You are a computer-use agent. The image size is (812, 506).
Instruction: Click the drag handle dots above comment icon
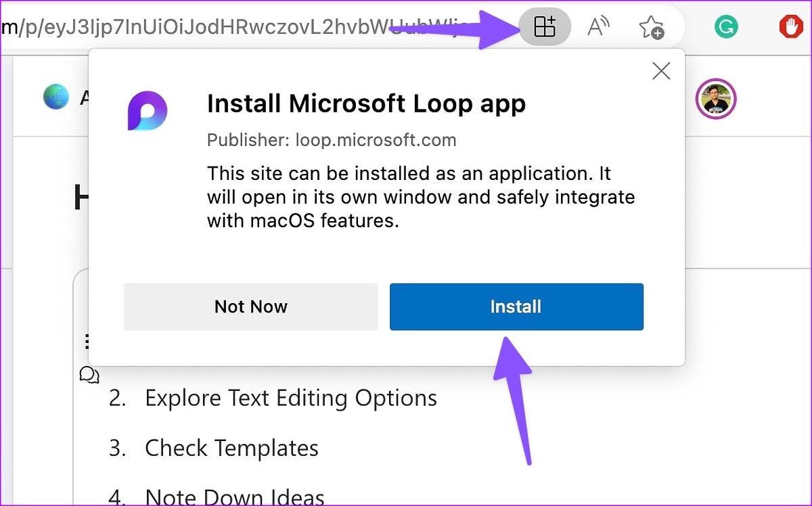pyautogui.click(x=86, y=340)
